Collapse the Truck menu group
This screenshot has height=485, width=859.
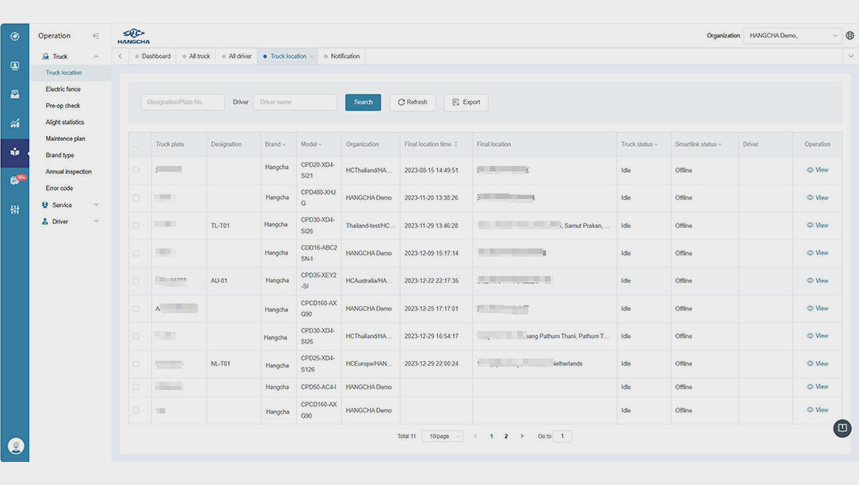(x=96, y=56)
